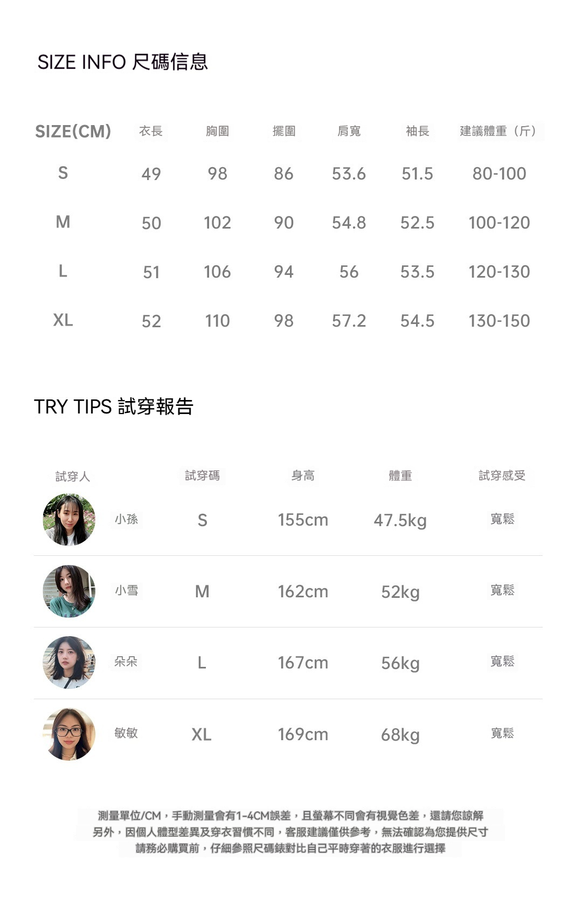Select the 130-150 suggested weight value

[499, 321]
